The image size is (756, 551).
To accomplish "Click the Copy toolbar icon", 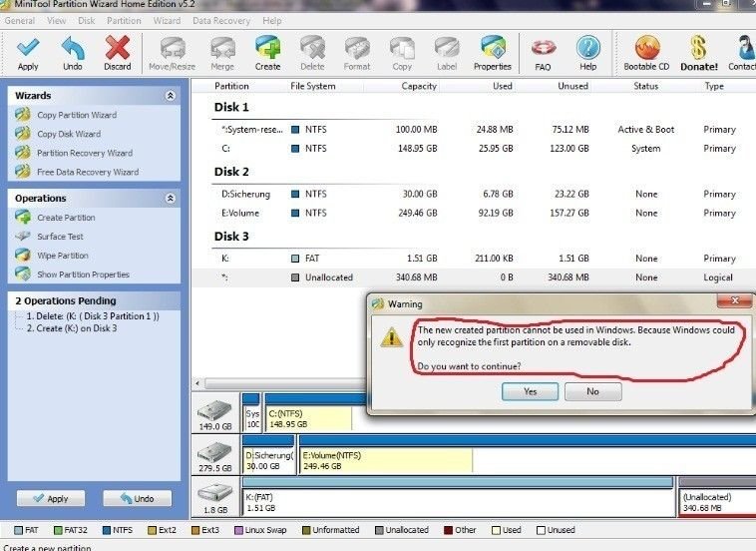I will coord(402,48).
